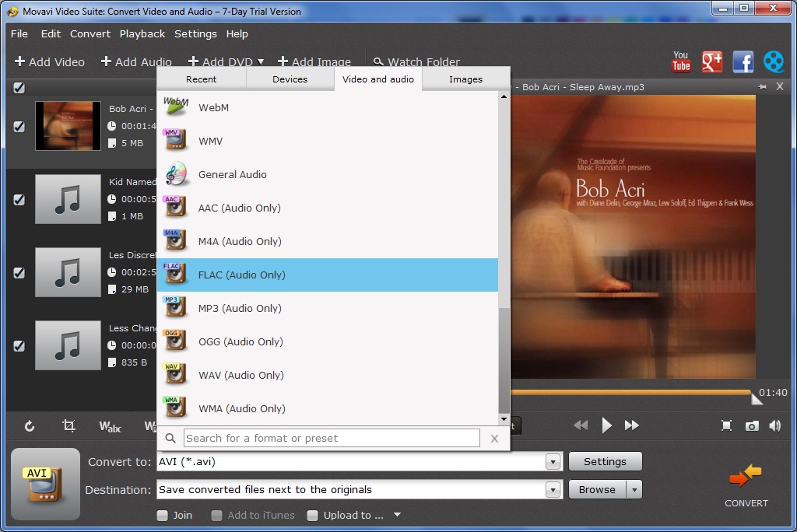Enable the Upload to checkbox
Screen dimensions: 797x532
tap(313, 515)
